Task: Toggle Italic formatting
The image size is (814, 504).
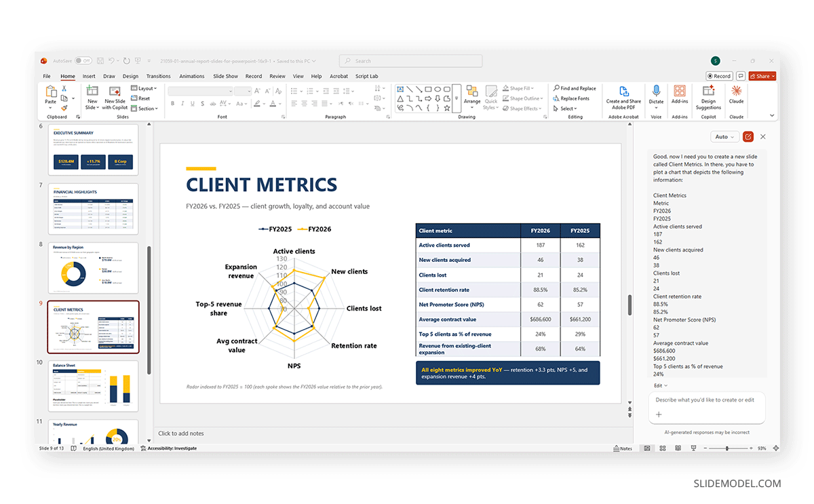Action: (182, 104)
